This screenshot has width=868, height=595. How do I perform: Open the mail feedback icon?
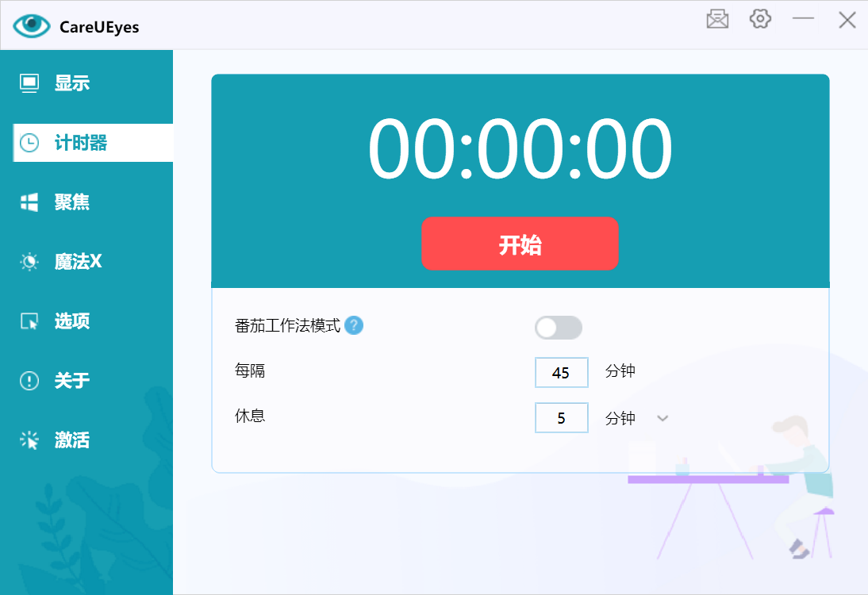[717, 19]
